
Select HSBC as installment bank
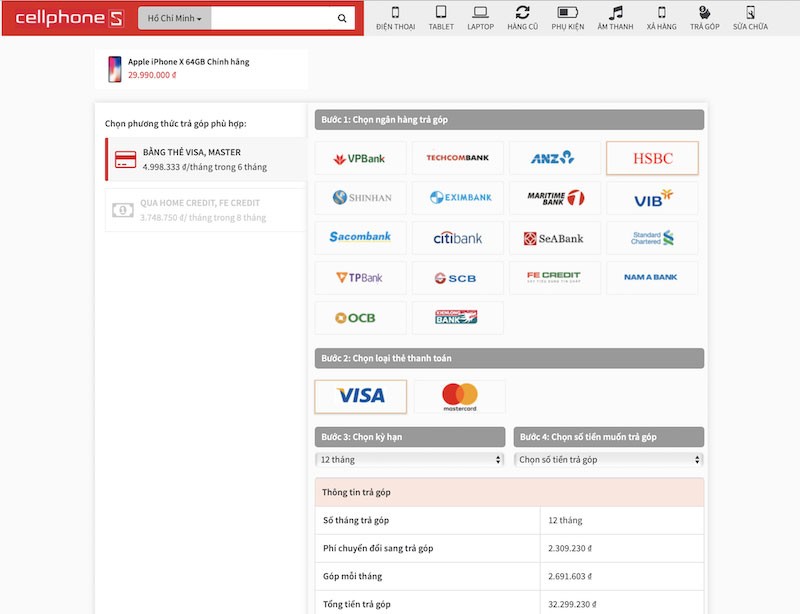click(x=652, y=158)
